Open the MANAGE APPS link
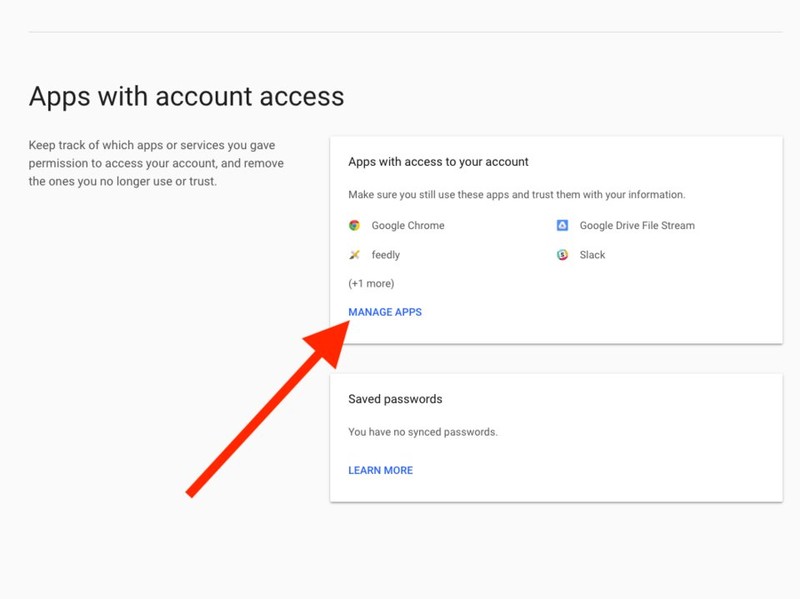The height and width of the screenshot is (599, 800). coord(385,312)
